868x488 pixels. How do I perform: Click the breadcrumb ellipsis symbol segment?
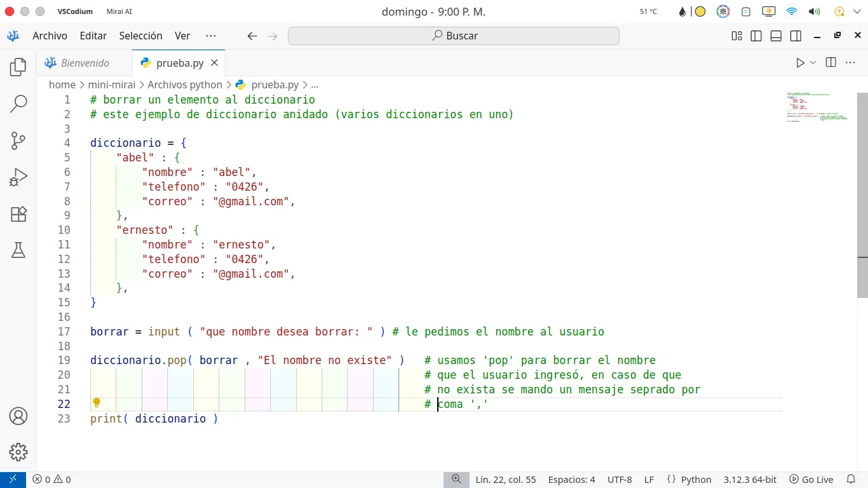click(x=315, y=85)
